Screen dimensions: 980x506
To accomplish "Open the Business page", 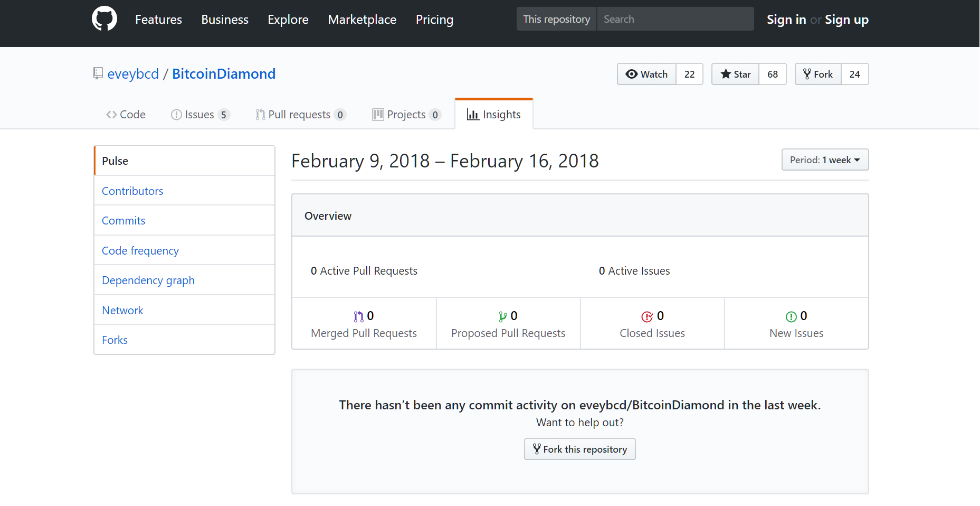I will (225, 20).
